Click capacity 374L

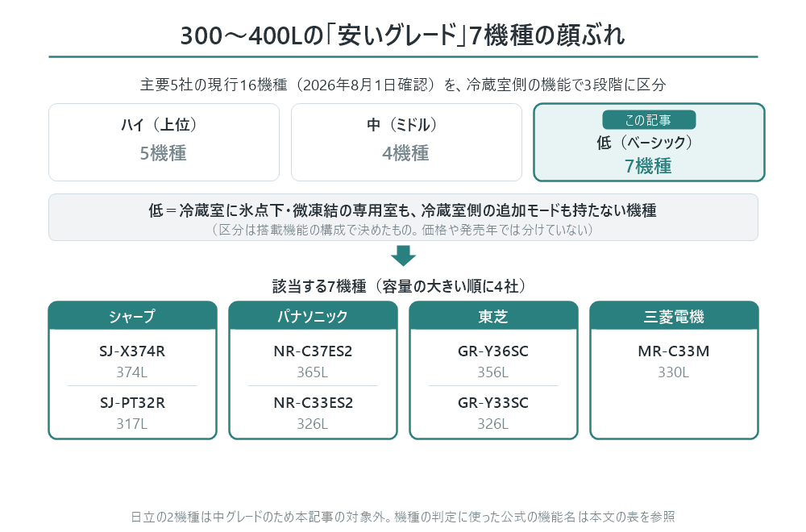tap(132, 372)
